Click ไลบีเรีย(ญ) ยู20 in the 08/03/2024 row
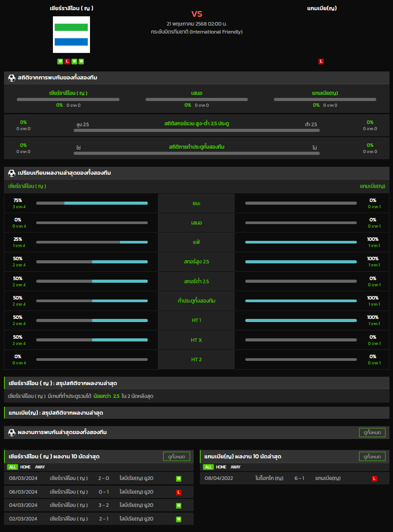This screenshot has height=532, width=393. 136,478
